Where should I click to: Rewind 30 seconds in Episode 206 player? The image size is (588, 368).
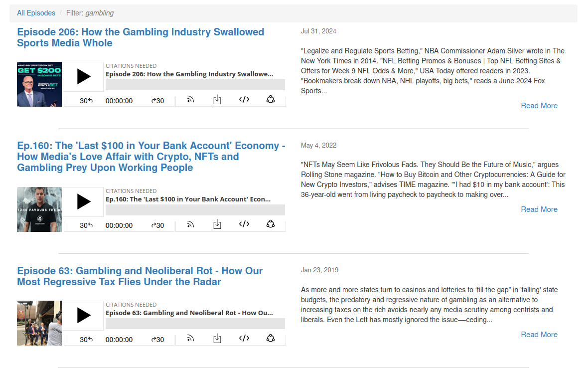(x=86, y=101)
